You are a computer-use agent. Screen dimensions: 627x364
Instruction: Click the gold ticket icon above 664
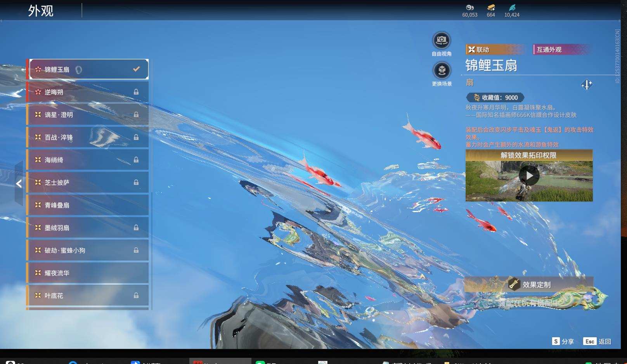(x=491, y=7)
